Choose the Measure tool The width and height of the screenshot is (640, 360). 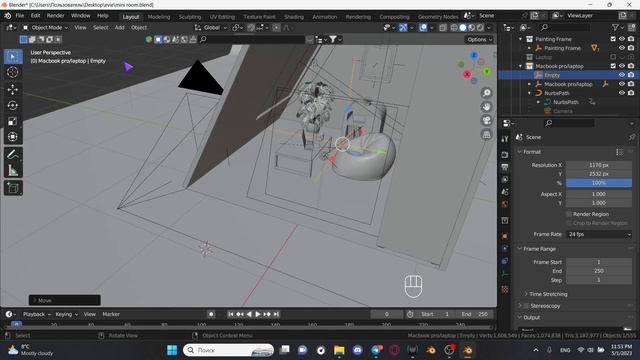[13, 170]
